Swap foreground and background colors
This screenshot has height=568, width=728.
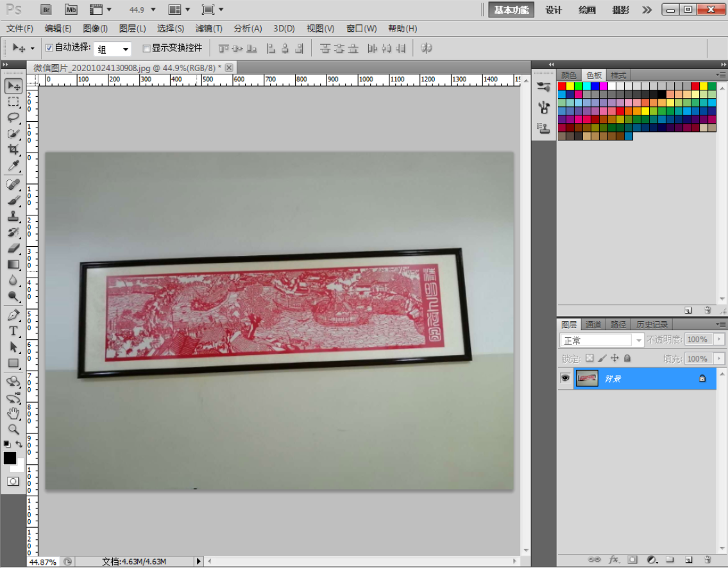coord(19,444)
